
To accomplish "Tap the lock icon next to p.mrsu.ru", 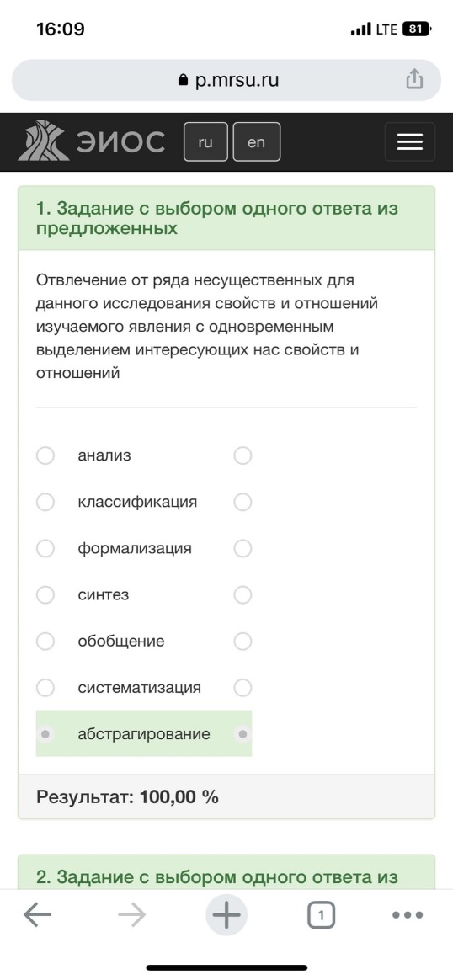I will coord(183,80).
